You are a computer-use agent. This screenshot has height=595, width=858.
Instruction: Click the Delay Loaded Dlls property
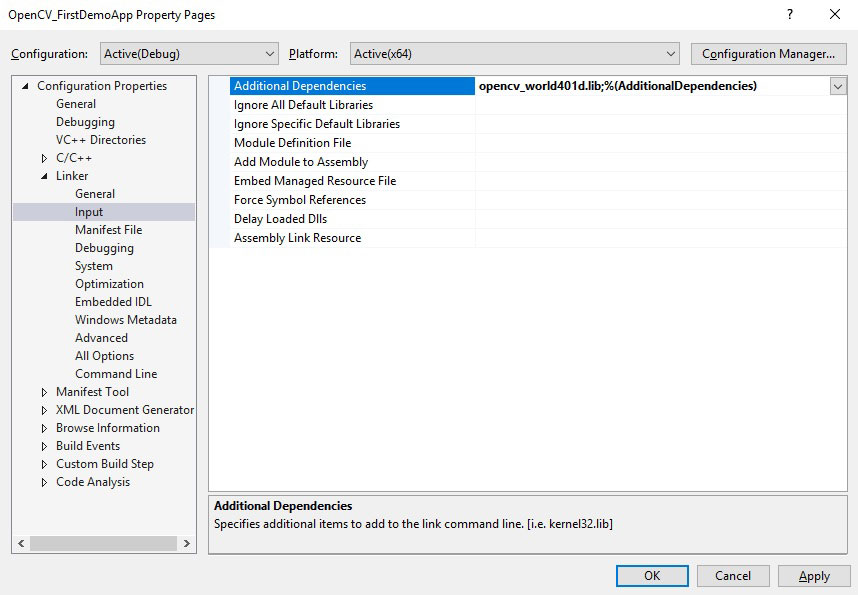tap(280, 219)
